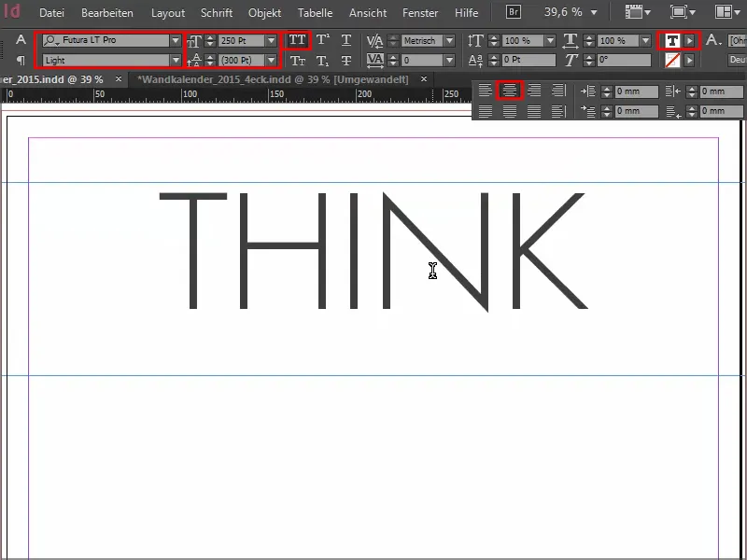Expand the (300 Pt) leading dropdown
This screenshot has width=747, height=560.
[x=271, y=61]
